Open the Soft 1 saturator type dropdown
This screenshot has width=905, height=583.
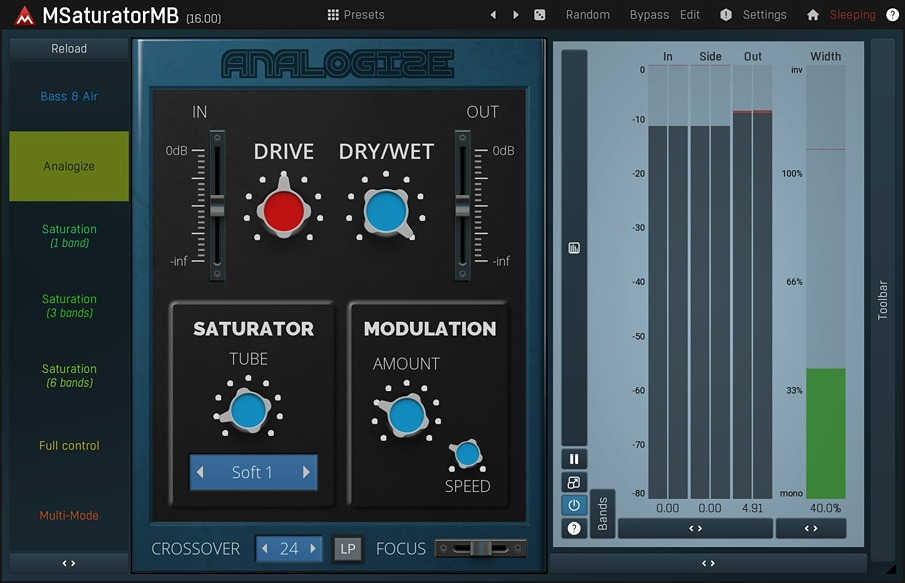click(253, 473)
